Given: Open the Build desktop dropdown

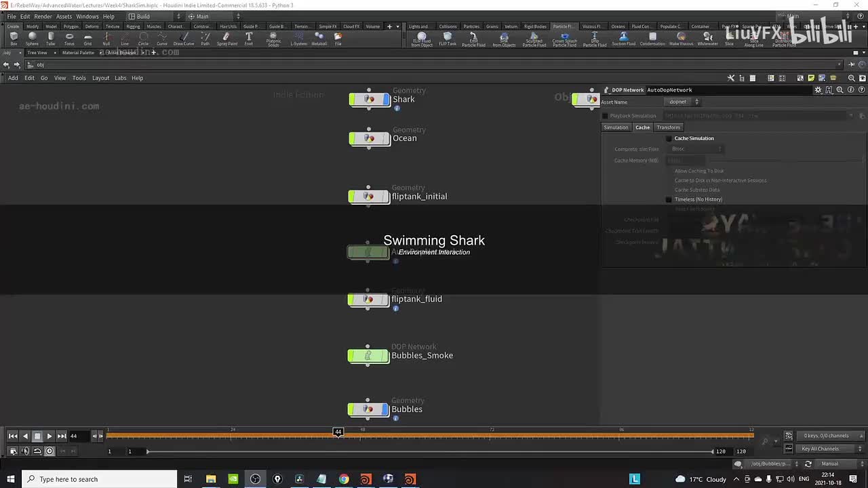Looking at the screenshot, I should (x=155, y=16).
